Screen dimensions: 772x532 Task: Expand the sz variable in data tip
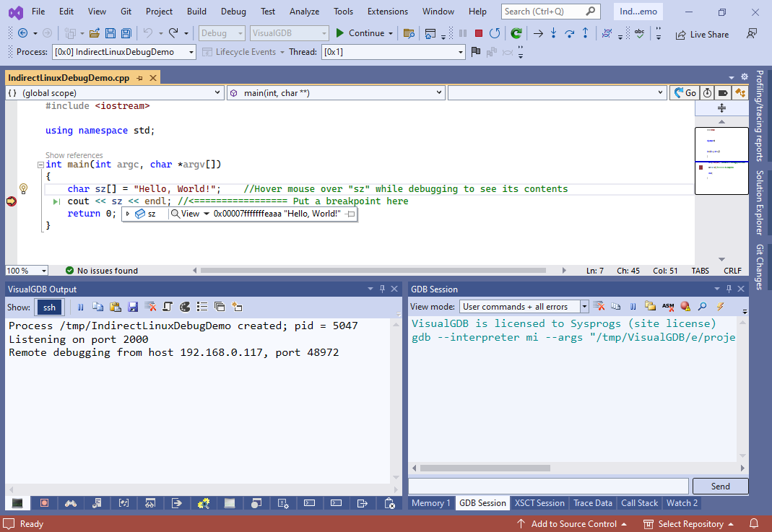coord(128,214)
